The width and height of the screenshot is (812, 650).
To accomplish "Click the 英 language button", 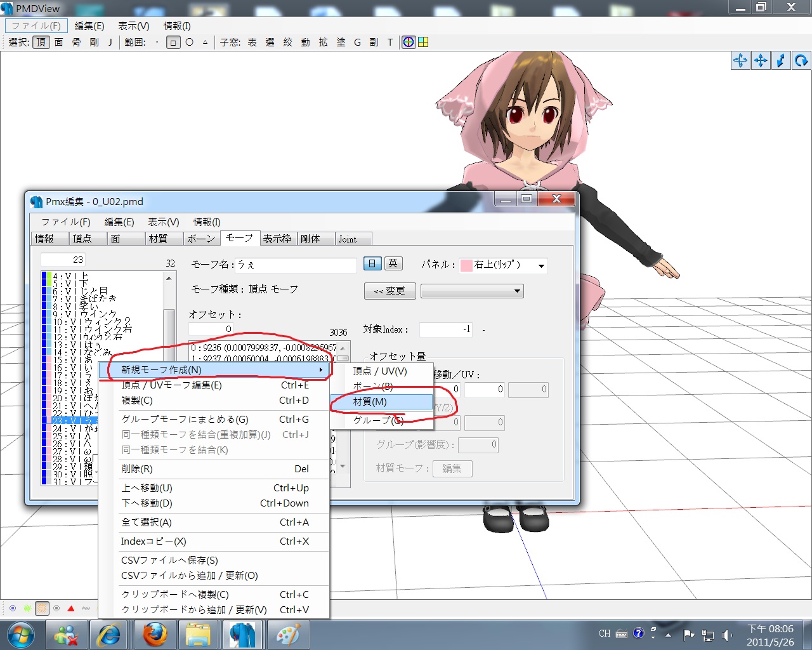I will tap(393, 263).
